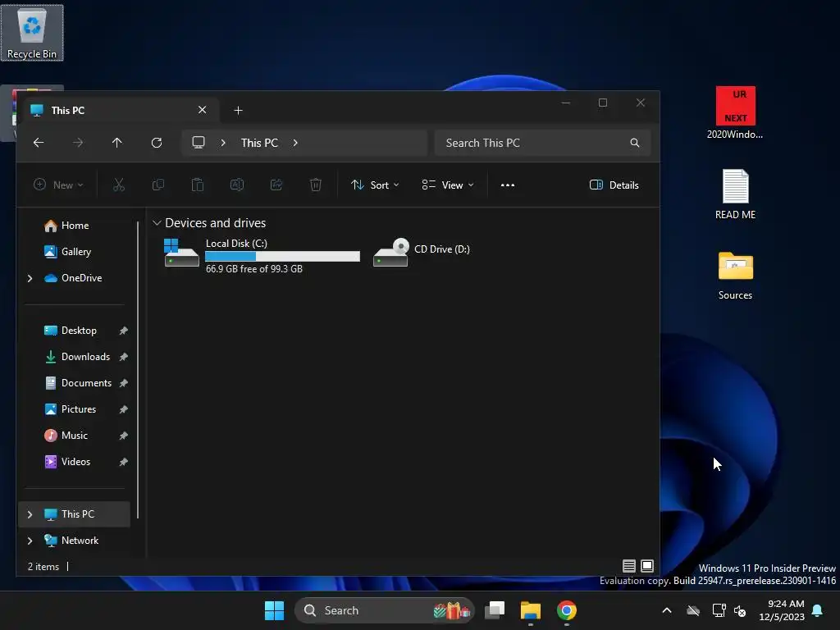Open the clock showing 9:24 AM
Screen dimensions: 840x630
782,610
